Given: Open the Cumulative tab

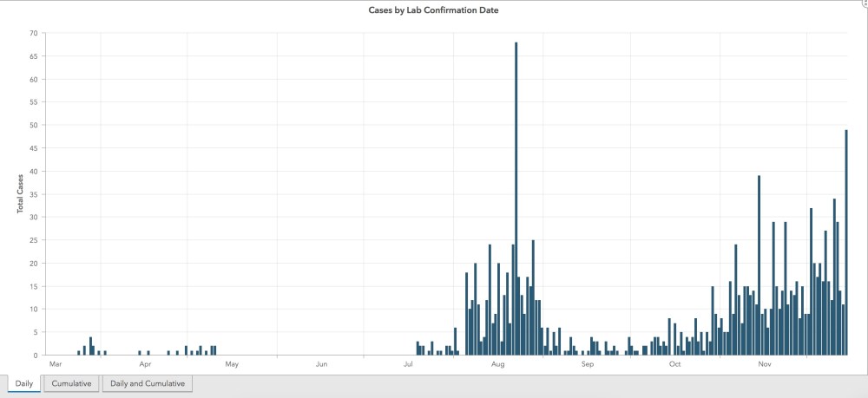Looking at the screenshot, I should [x=71, y=383].
